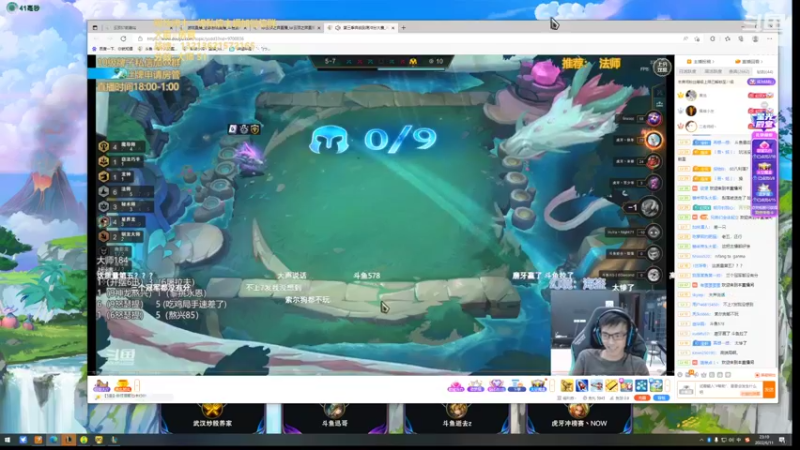
Task: Switch to the first browser tab
Action: click(138, 28)
